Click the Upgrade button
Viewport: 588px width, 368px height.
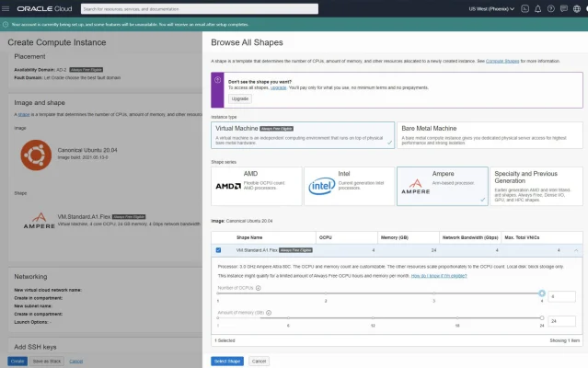[240, 99]
